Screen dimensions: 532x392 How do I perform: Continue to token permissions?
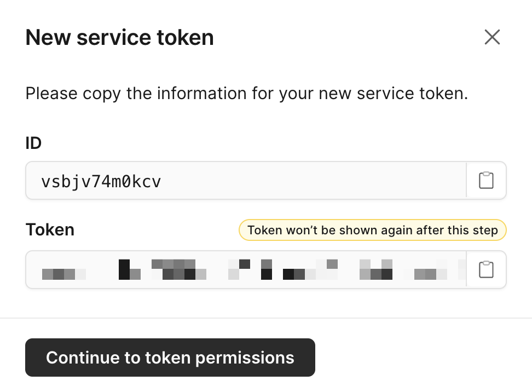point(170,358)
